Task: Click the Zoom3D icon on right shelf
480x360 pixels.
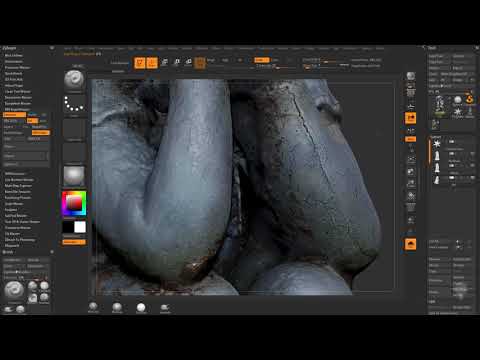Action: 411,183
